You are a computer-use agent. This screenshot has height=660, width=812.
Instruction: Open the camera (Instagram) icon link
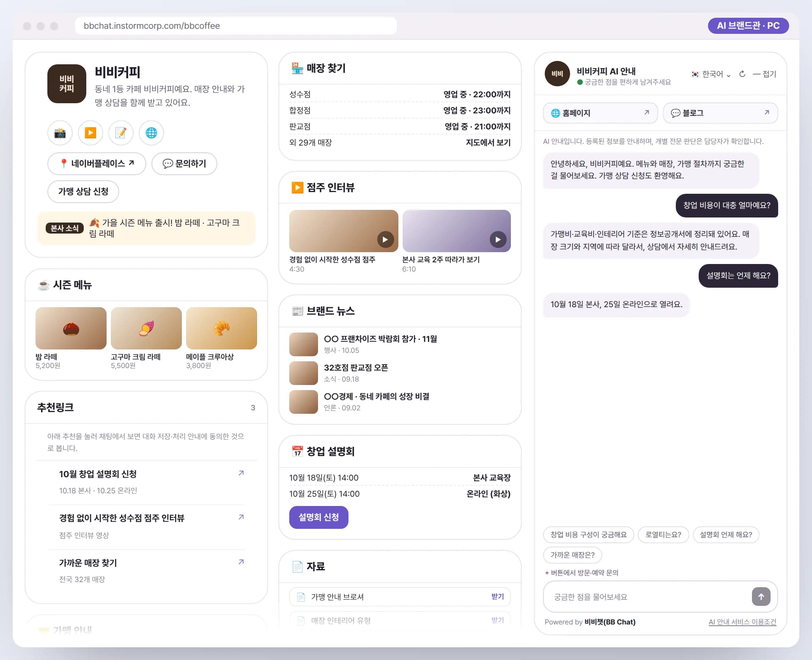tap(60, 133)
